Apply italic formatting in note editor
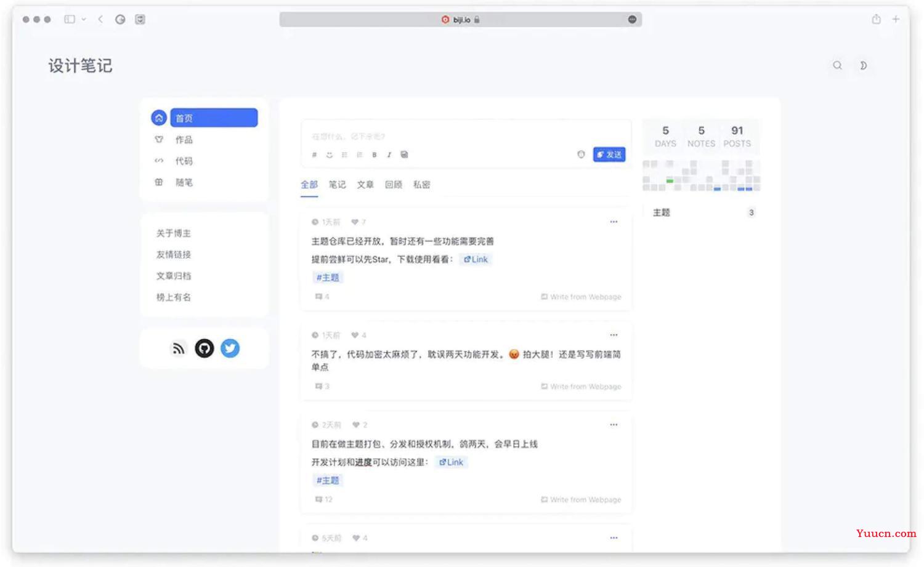Screen dimensions: 924x567 point(389,155)
